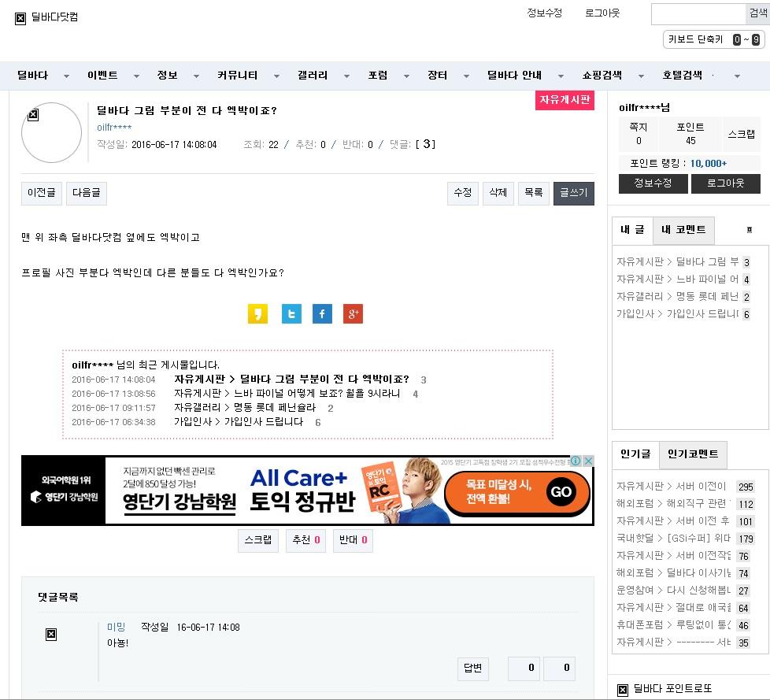Image resolution: width=770 pixels, height=700 pixels.
Task: Share the post on Twitter
Action: (291, 314)
